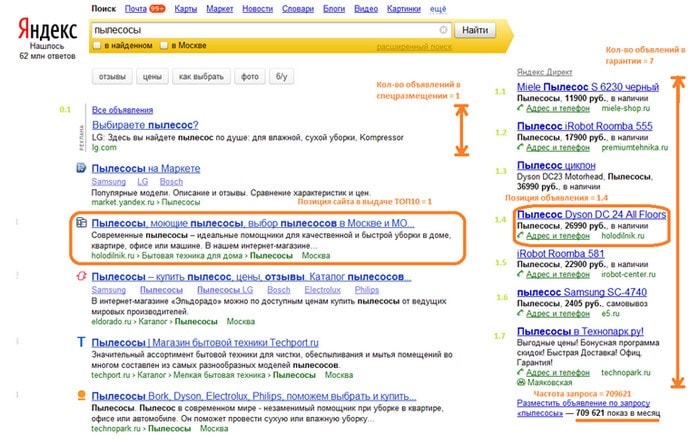The image size is (700, 446).
Task: Click 'Адрес и телефон' in the iRobot Roomba 581 ad
Action: pos(558,274)
